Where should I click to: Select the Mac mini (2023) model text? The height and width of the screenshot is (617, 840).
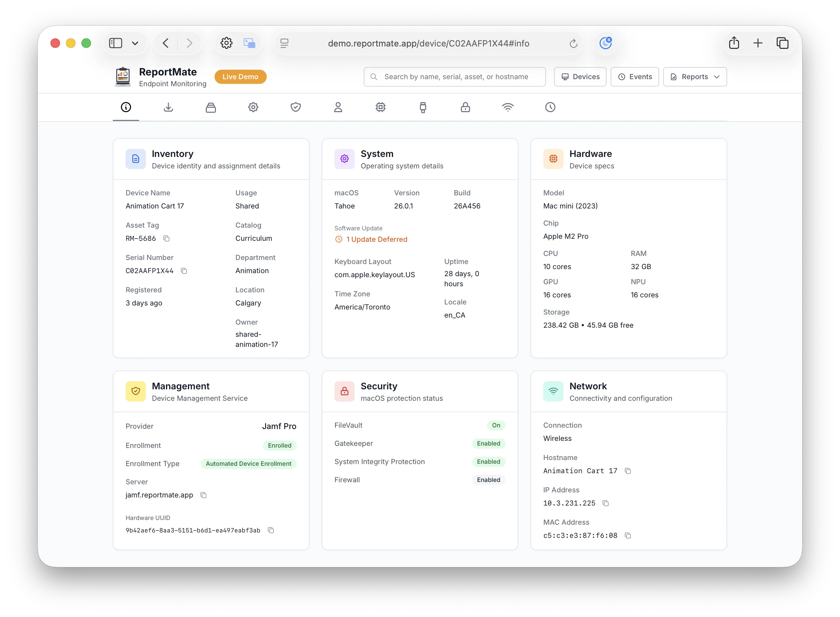[570, 206]
